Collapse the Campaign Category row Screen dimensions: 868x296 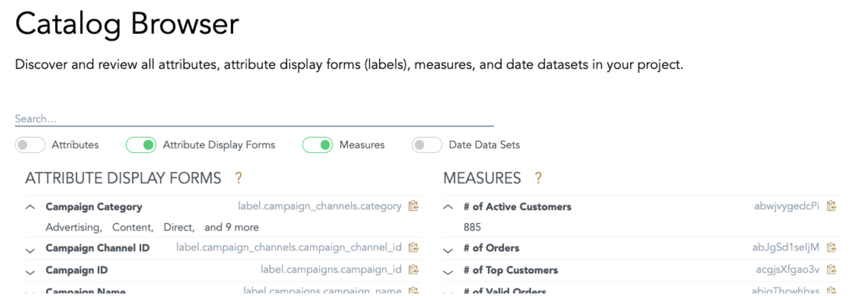tap(30, 207)
